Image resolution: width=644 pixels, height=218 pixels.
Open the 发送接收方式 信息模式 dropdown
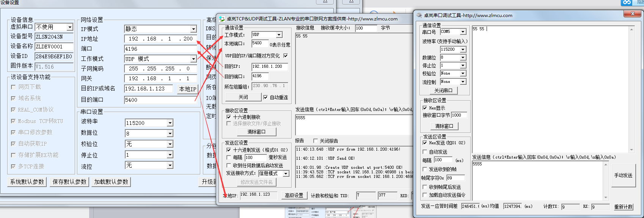point(286,173)
